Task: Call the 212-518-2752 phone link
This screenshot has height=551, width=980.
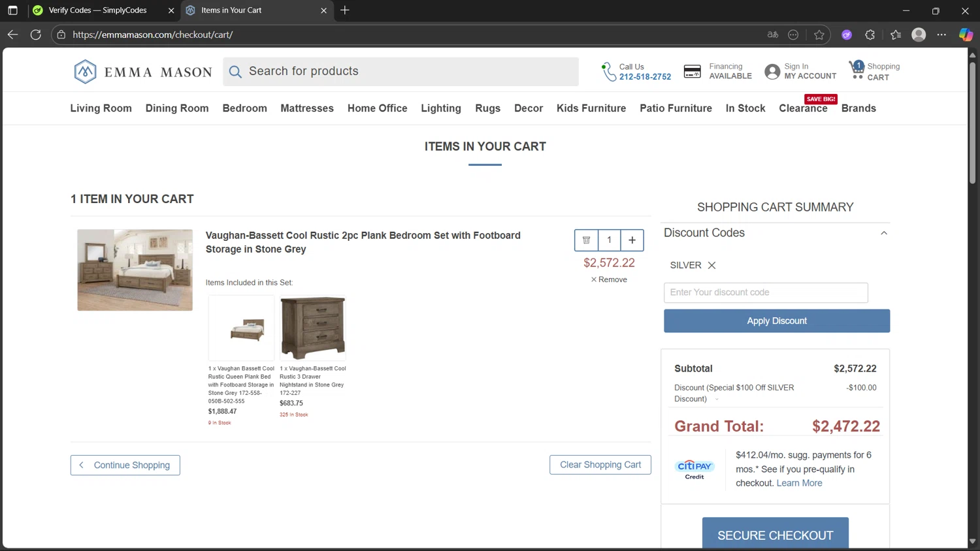Action: click(x=645, y=77)
